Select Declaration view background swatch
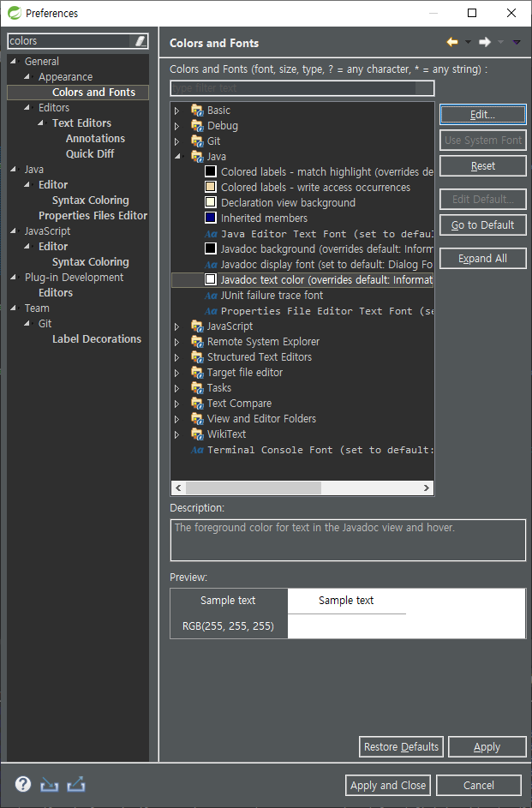 pyautogui.click(x=211, y=202)
